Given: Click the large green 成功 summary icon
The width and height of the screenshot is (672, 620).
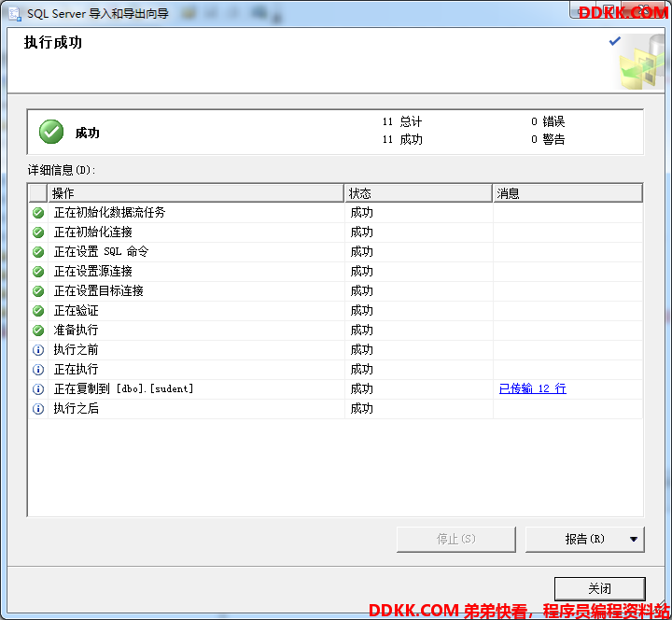Looking at the screenshot, I should point(51,132).
